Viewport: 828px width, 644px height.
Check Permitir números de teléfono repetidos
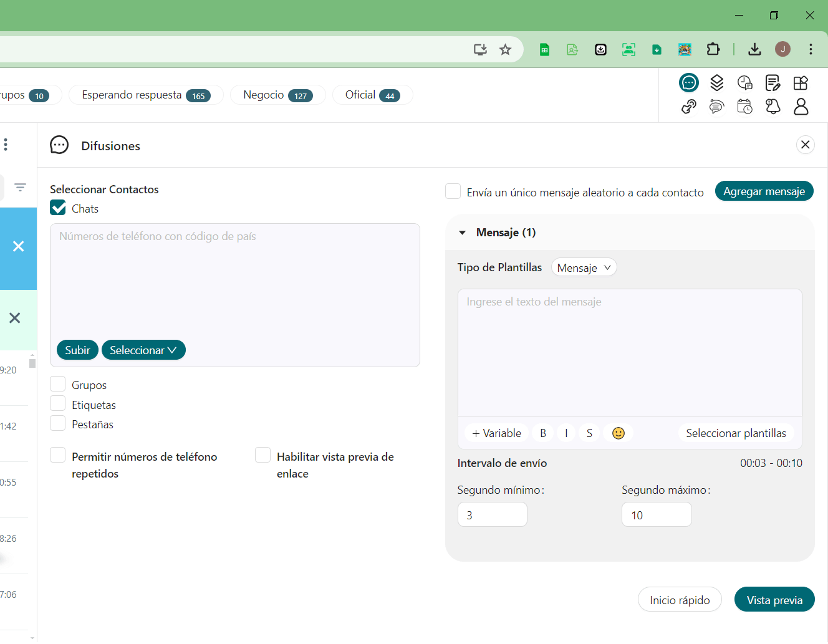tap(58, 456)
